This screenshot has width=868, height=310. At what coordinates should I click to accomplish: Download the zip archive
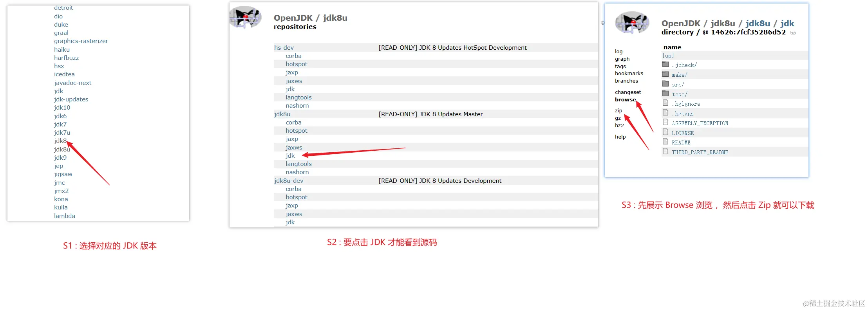pos(618,110)
